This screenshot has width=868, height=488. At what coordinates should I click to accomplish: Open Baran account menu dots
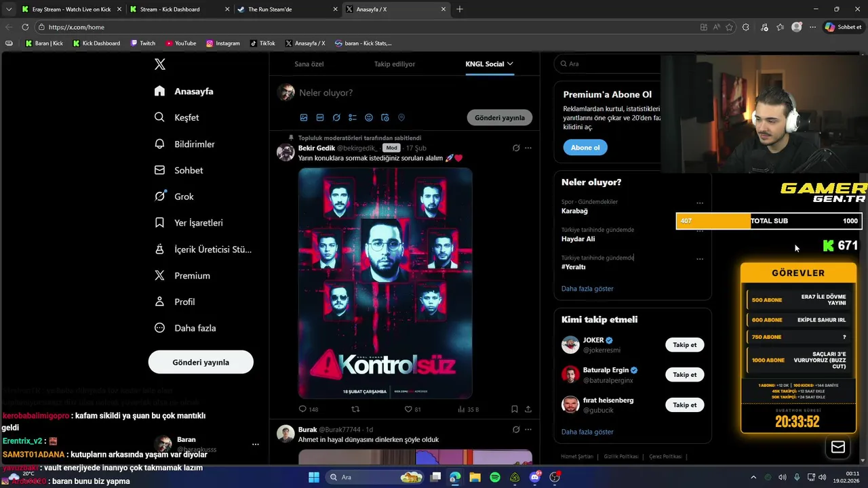[x=256, y=445]
